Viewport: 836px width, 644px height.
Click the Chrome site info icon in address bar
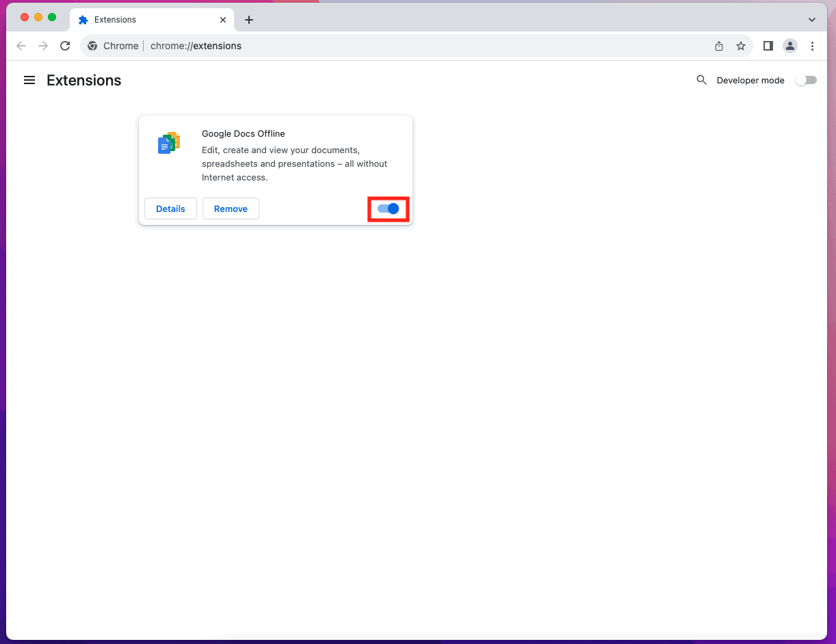pos(92,46)
